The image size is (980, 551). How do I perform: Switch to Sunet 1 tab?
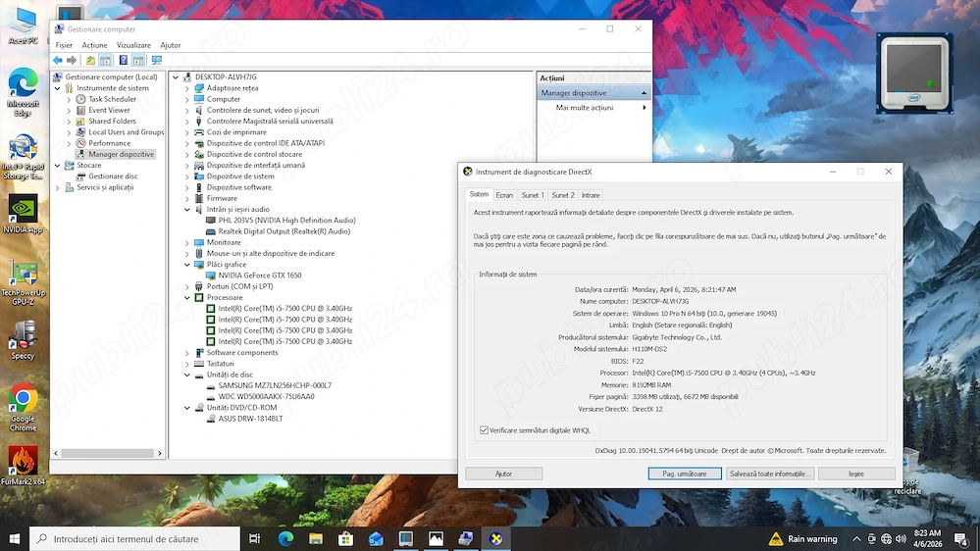(533, 195)
